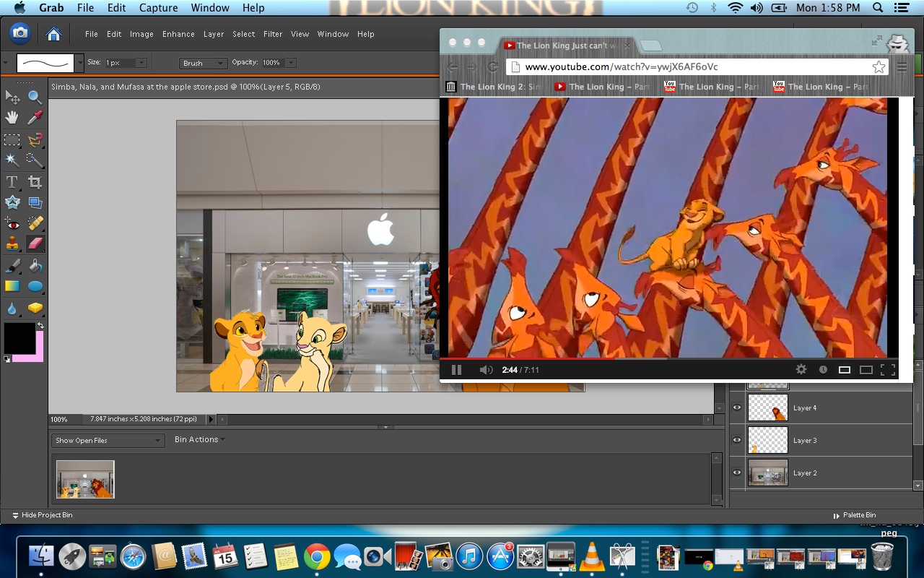Toggle visibility of Layer 3
Screen dimensions: 924x578
point(737,440)
